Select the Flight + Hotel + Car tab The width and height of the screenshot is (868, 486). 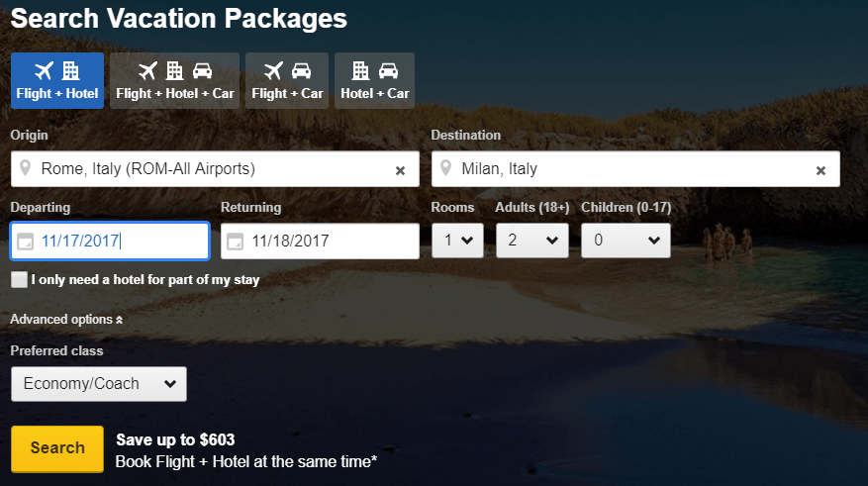point(175,81)
